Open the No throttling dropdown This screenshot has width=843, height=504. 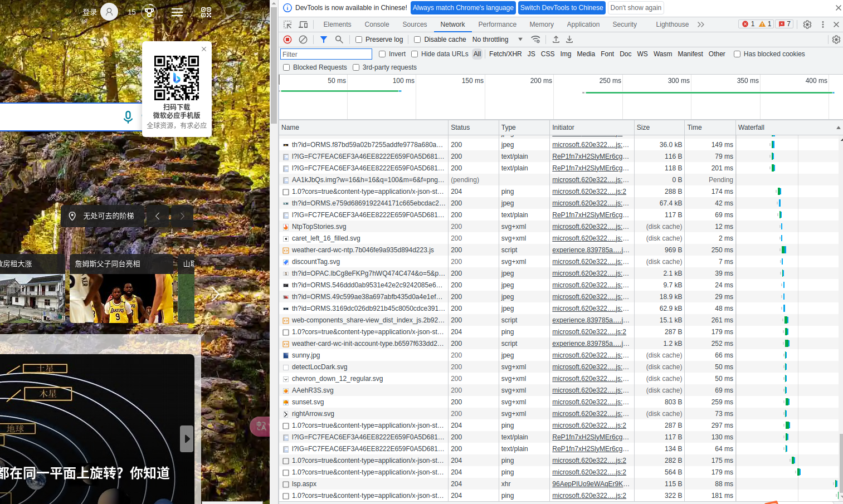[x=497, y=40]
